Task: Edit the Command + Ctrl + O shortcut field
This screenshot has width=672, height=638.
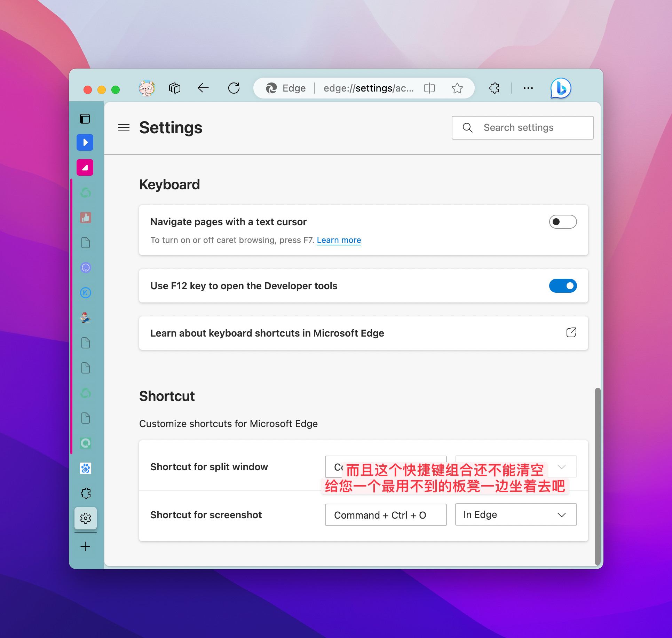Action: pos(386,515)
